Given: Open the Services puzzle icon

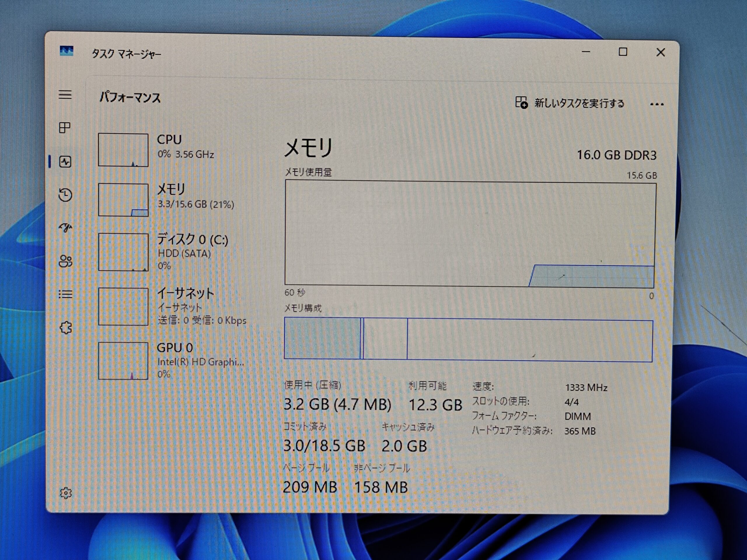Looking at the screenshot, I should click(66, 328).
